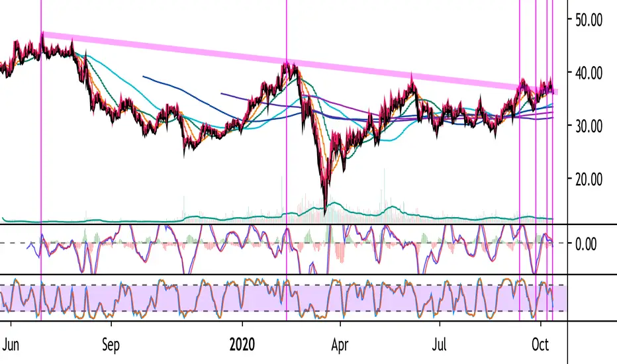
Task: Click the Jun label on time axis
Action: click(x=11, y=345)
